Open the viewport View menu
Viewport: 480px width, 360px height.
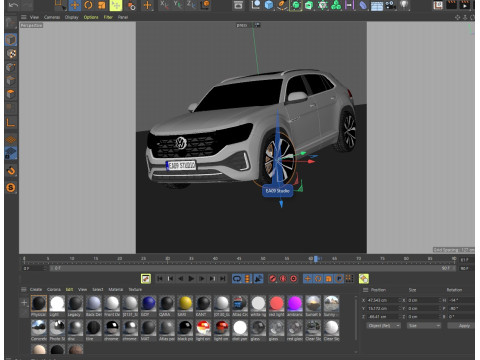click(x=34, y=17)
